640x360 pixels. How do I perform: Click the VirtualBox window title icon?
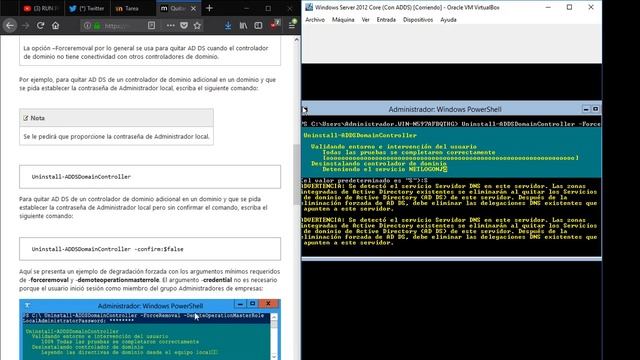coord(309,7)
